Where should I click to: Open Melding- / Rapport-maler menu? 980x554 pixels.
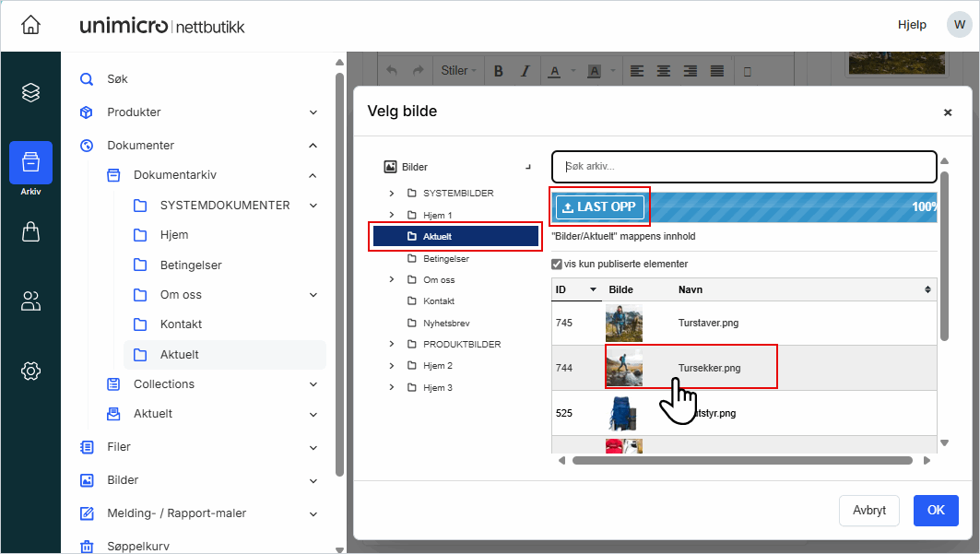tap(176, 513)
